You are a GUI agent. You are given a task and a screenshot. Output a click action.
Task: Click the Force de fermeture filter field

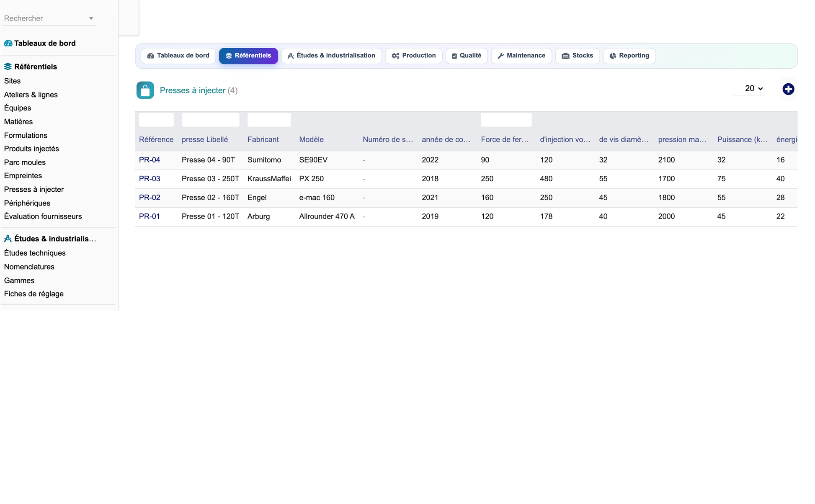506,120
